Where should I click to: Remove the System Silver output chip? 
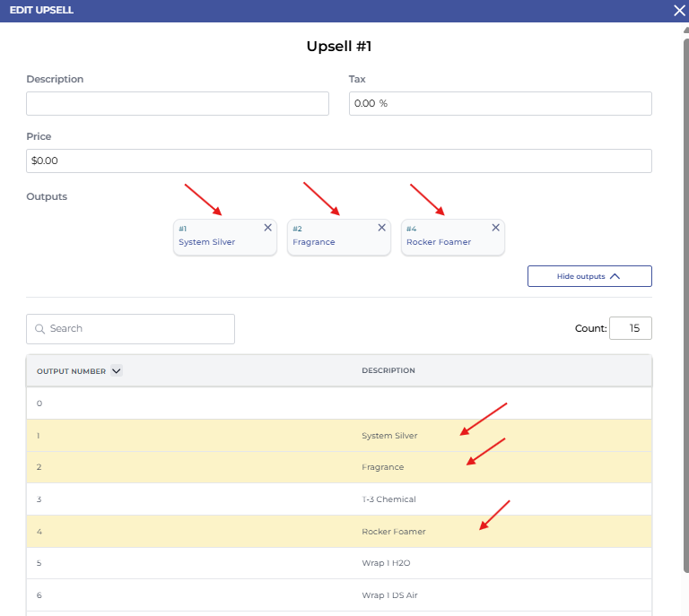point(267,228)
